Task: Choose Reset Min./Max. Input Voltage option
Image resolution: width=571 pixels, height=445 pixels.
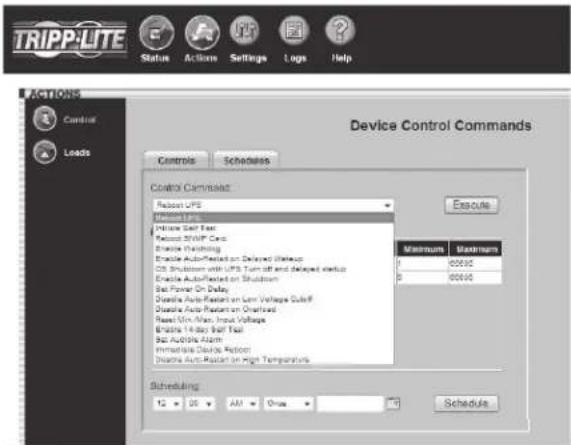Action: (x=273, y=320)
